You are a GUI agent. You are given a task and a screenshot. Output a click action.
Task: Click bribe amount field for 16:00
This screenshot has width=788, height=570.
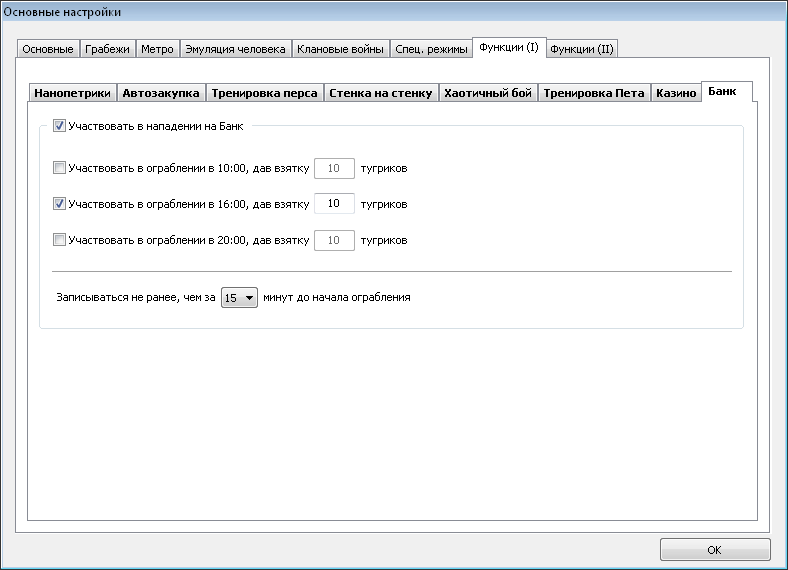pos(334,204)
